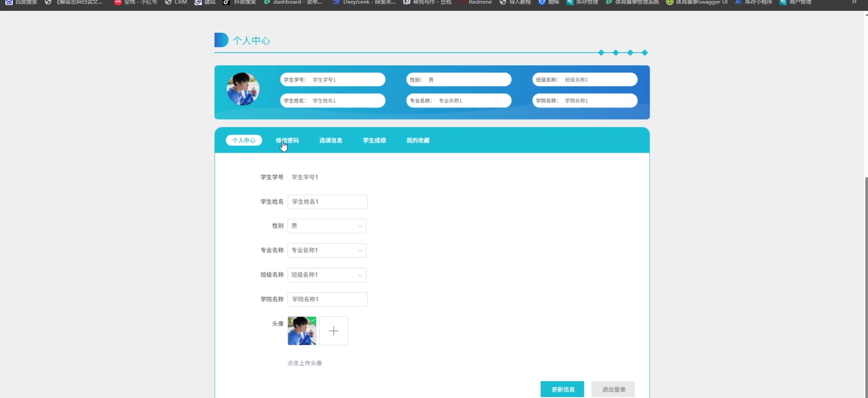Click the plus icon to upload avatar
This screenshot has width=868, height=398.
pyautogui.click(x=334, y=331)
